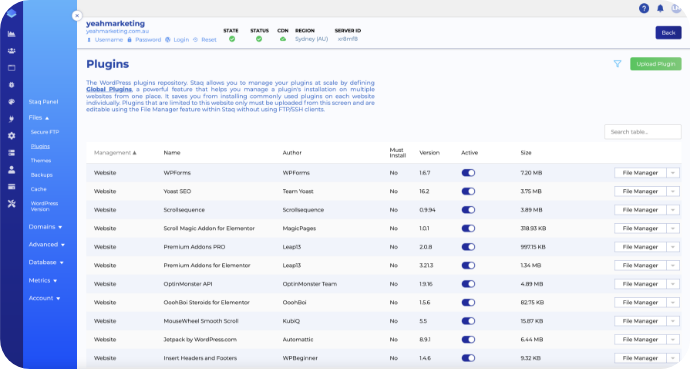Expand the Metrics sidebar menu
This screenshot has height=369, width=690.
(43, 280)
